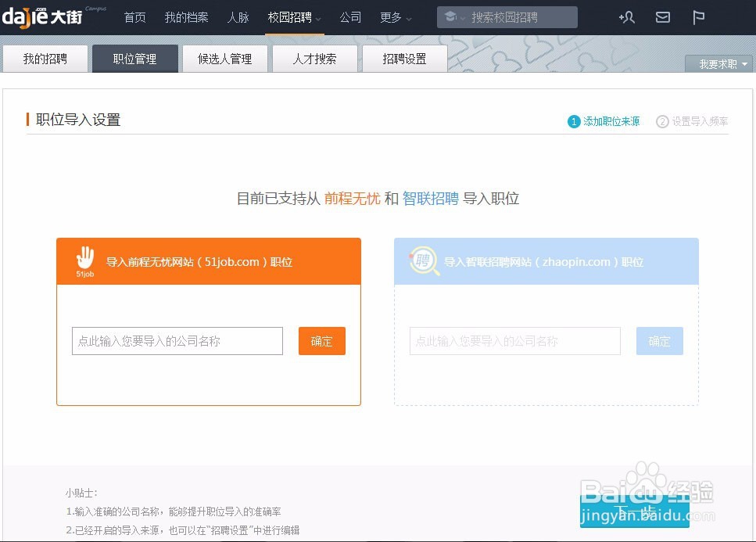Screen dimensions: 756x542
Task: Click the graduation cap search-type icon
Action: (x=451, y=17)
